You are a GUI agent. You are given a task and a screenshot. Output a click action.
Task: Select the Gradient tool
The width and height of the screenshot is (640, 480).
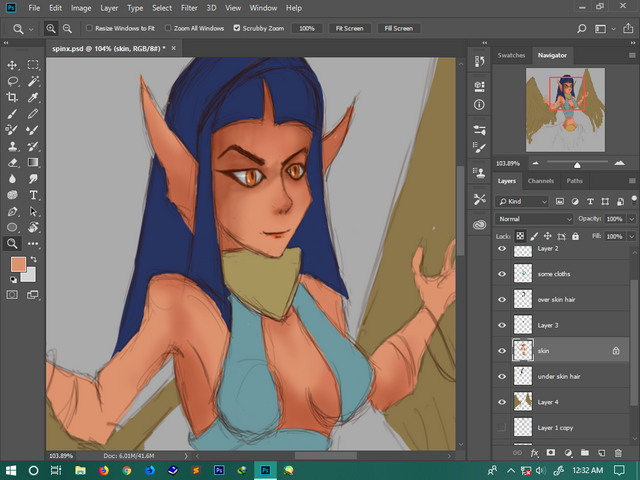(x=33, y=162)
